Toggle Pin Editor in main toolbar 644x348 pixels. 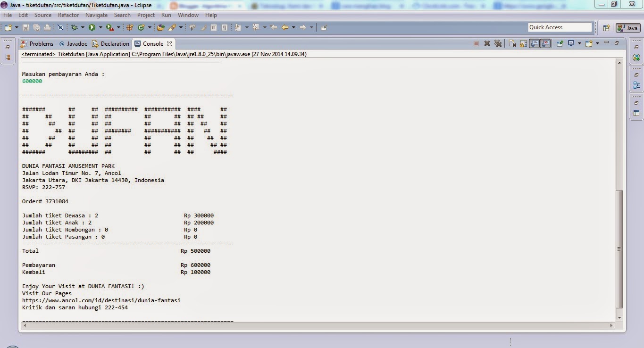tap(324, 27)
